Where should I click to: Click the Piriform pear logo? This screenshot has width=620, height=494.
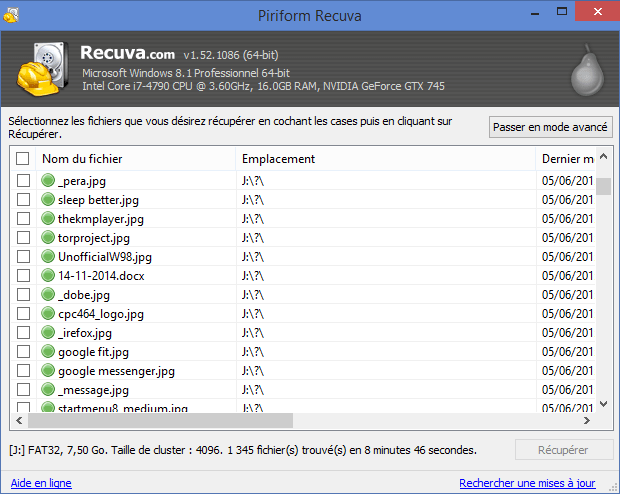click(x=587, y=70)
